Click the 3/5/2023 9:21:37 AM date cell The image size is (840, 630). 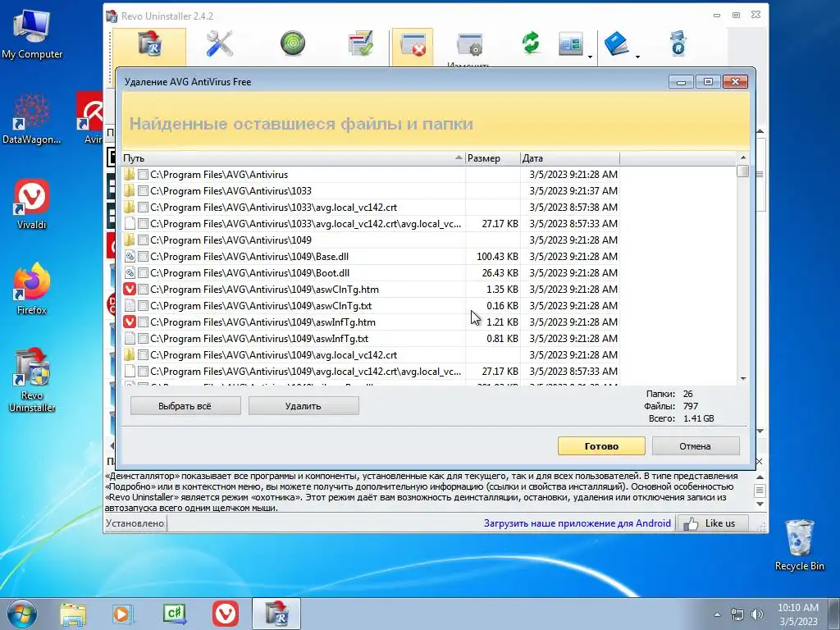coord(573,190)
